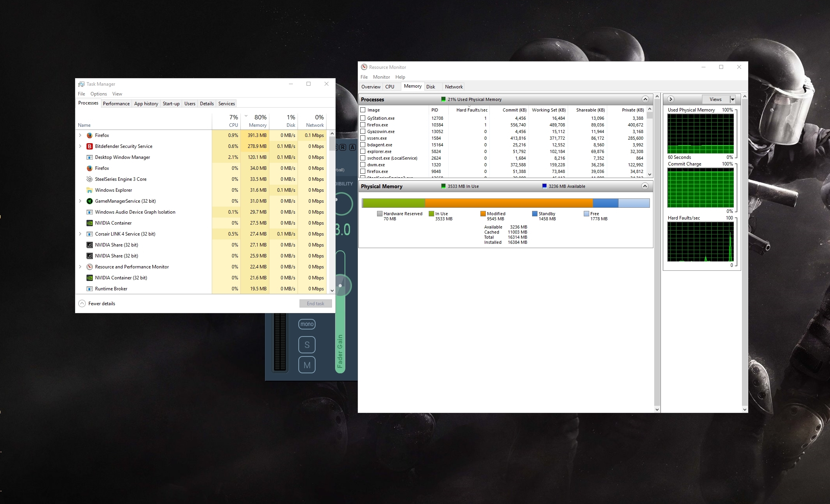Viewport: 830px width, 504px height.
Task: Open the Details tab in Task Manager
Action: pos(207,104)
